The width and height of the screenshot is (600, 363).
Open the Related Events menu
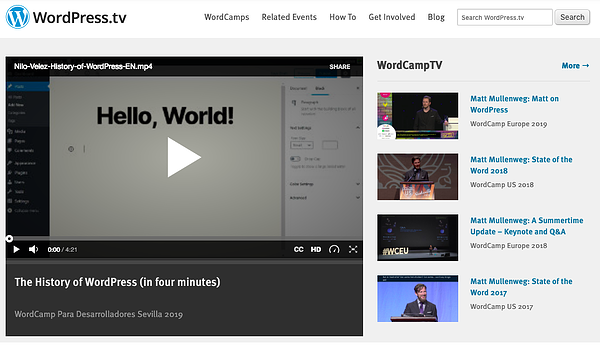289,17
